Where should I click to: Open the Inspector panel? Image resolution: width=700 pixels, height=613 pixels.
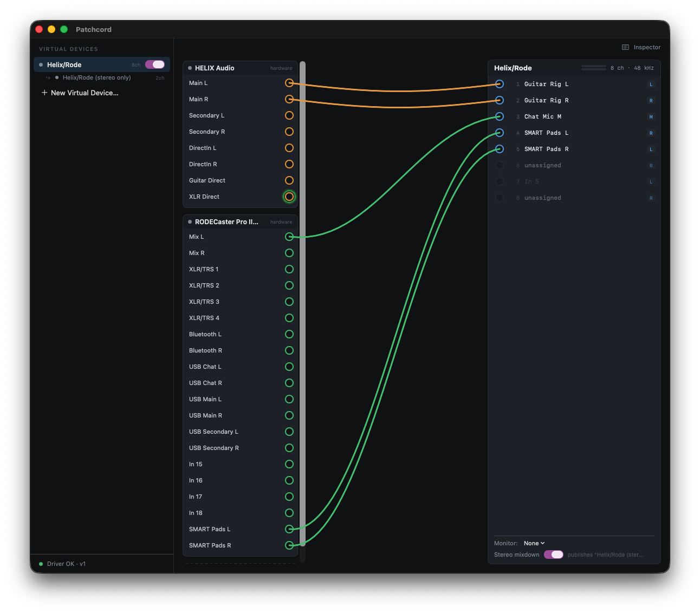pyautogui.click(x=641, y=47)
